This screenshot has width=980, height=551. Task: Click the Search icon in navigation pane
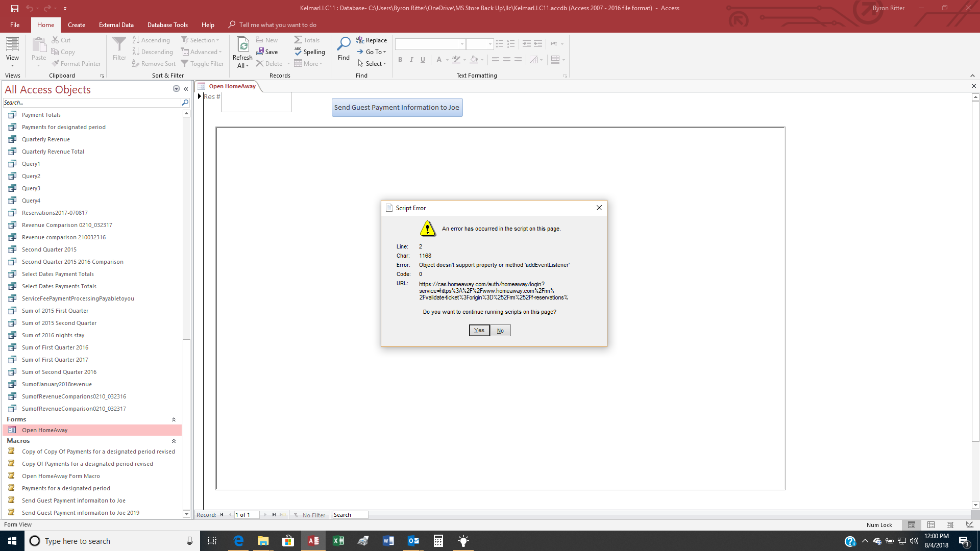tap(185, 103)
